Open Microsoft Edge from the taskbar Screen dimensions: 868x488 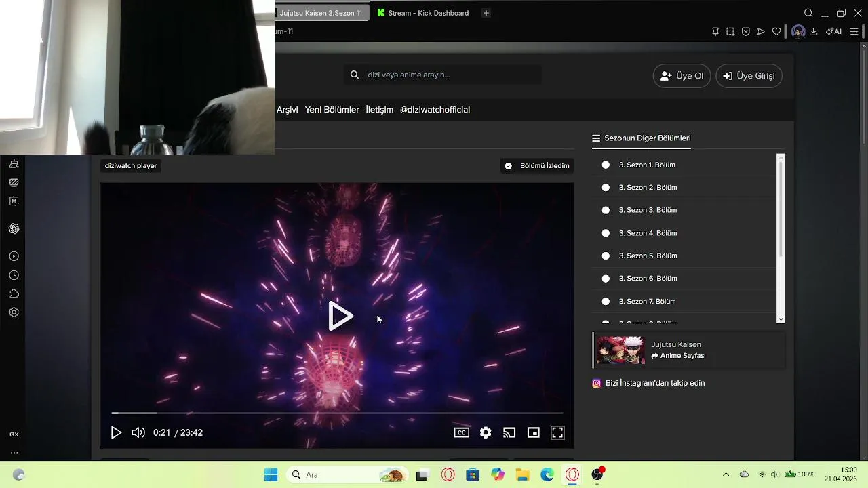tap(547, 474)
